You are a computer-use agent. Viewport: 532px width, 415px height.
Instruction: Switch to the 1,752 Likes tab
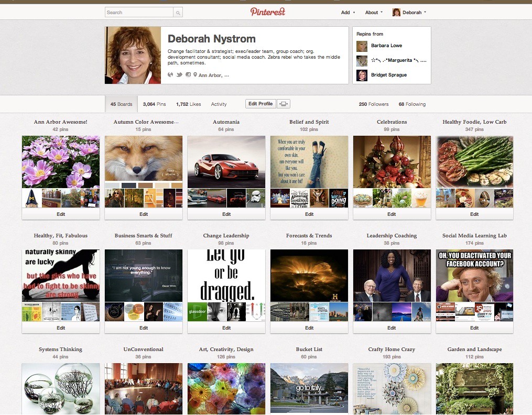click(188, 104)
